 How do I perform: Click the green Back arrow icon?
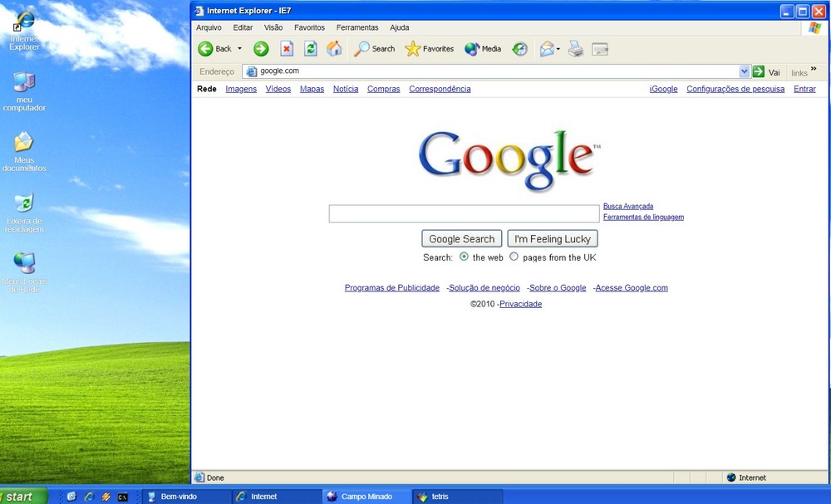[x=205, y=49]
